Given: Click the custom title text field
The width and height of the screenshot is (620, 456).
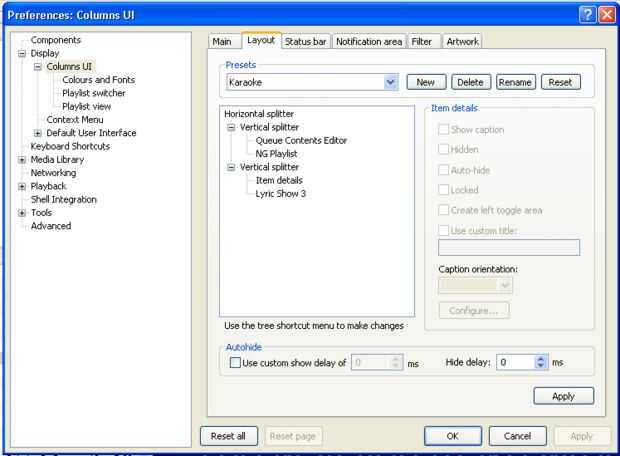Looking at the screenshot, I should click(509, 248).
